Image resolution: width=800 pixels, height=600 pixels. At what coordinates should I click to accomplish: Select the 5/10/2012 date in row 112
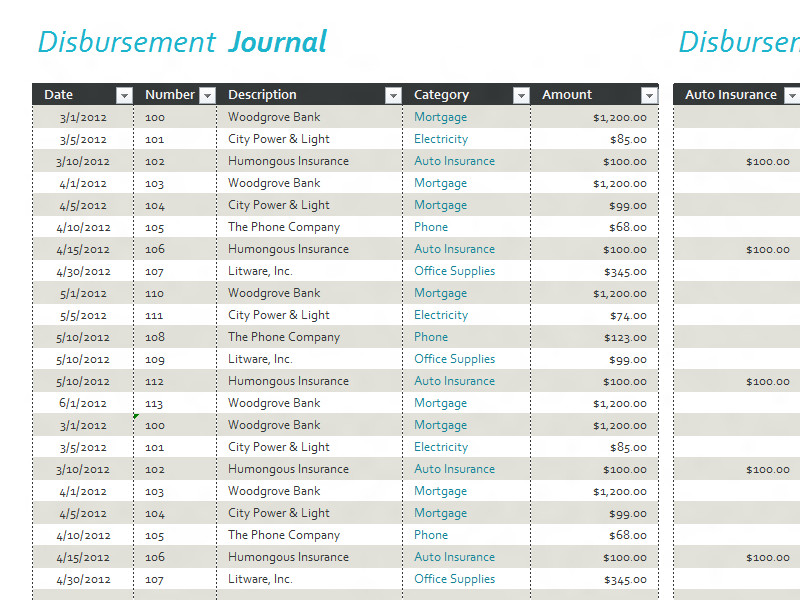point(83,381)
